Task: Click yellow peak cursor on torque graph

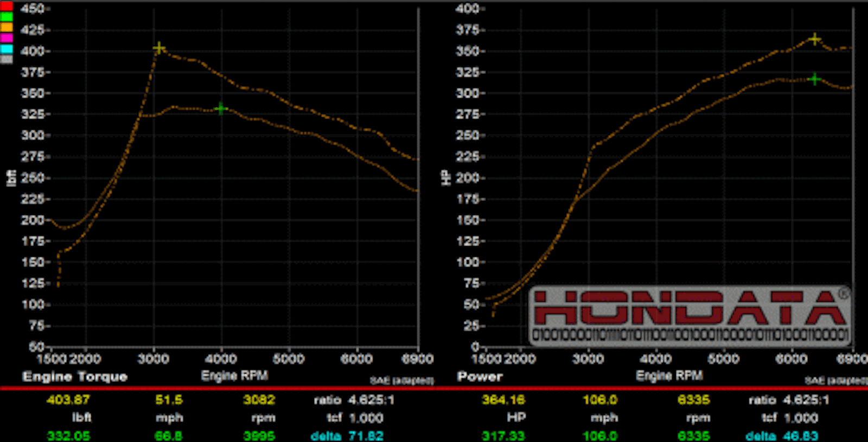Action: click(159, 48)
